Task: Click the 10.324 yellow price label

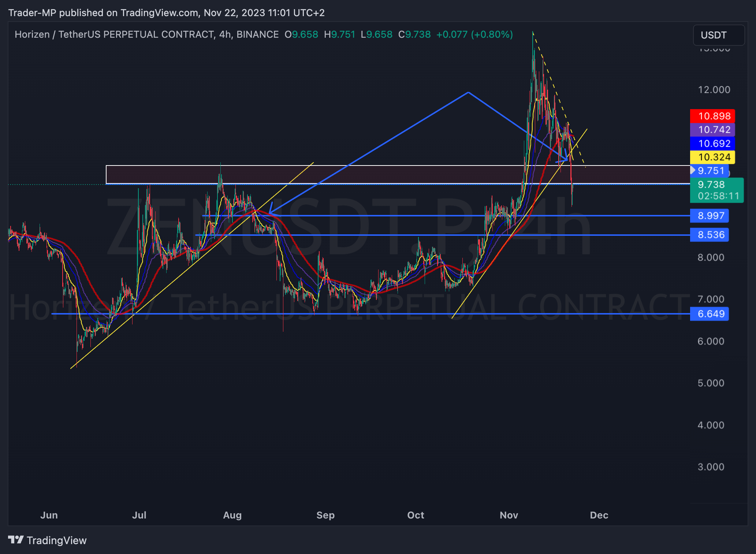Action: 712,157
